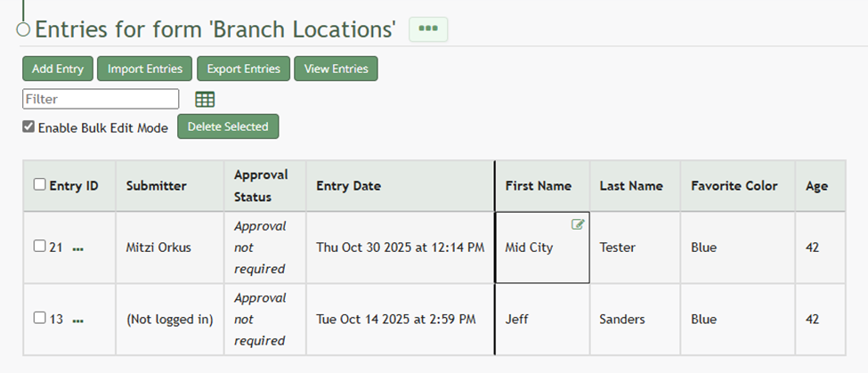Screen dimensions: 868x373
Task: Select the Jeff first name cell
Action: pos(517,319)
